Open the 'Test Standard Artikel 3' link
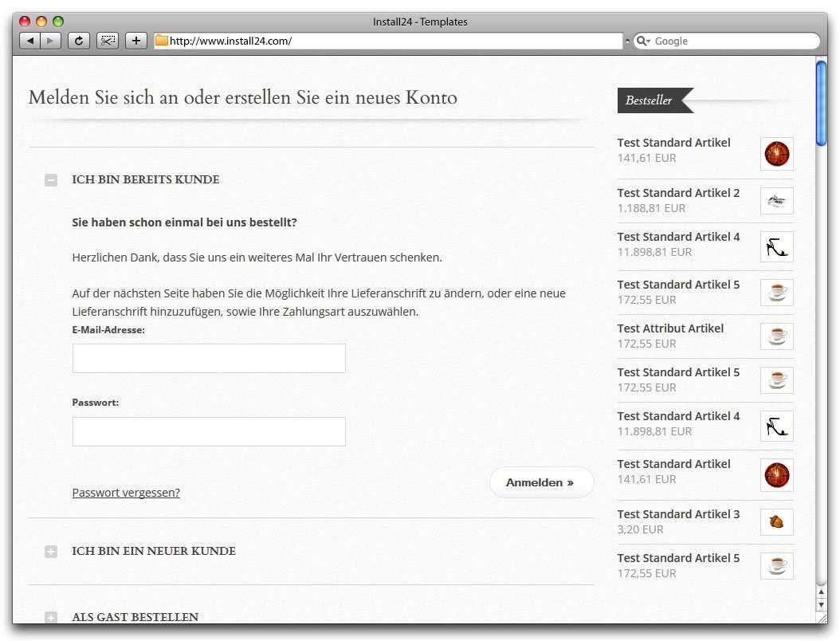The height and width of the screenshot is (641, 840). click(678, 514)
